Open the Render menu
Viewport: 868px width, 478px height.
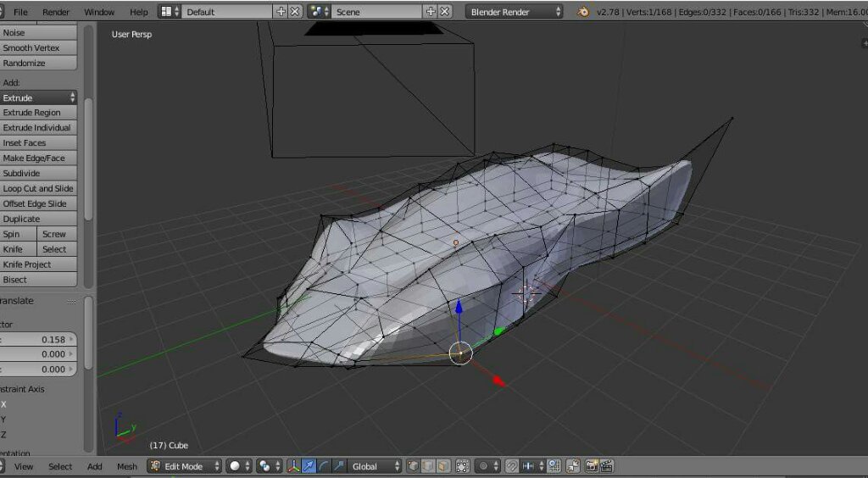(56, 12)
